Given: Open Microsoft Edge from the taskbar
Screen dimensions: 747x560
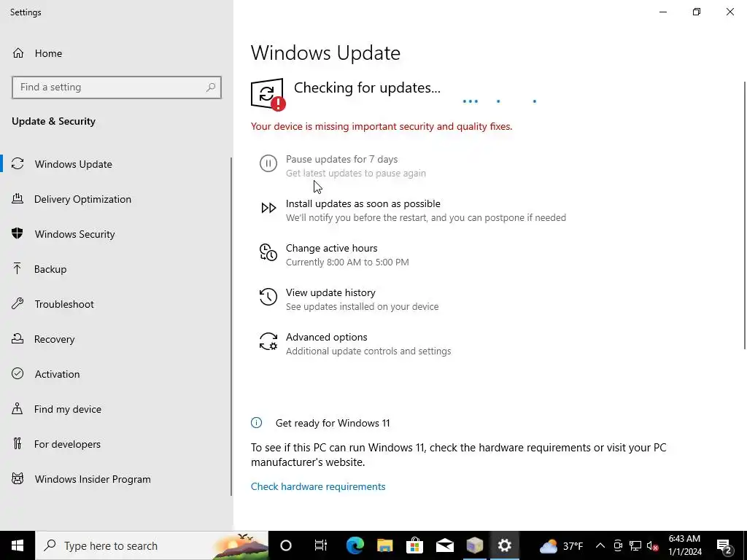Looking at the screenshot, I should click(x=355, y=545).
